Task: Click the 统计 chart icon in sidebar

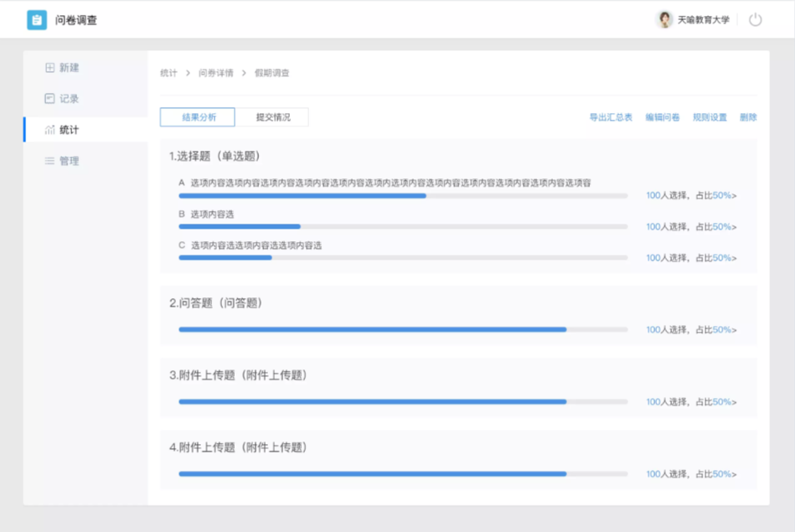Action: [x=49, y=130]
